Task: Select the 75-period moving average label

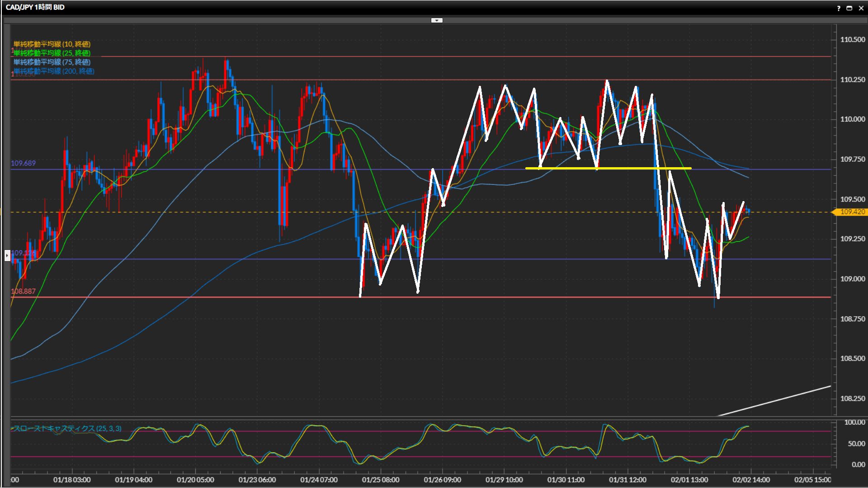Action: [52, 62]
